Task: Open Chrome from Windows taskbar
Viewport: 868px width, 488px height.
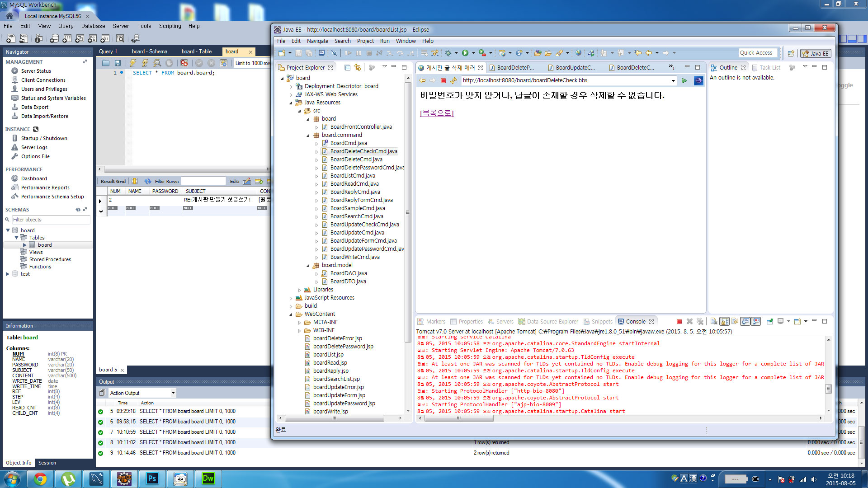Action: (x=40, y=479)
